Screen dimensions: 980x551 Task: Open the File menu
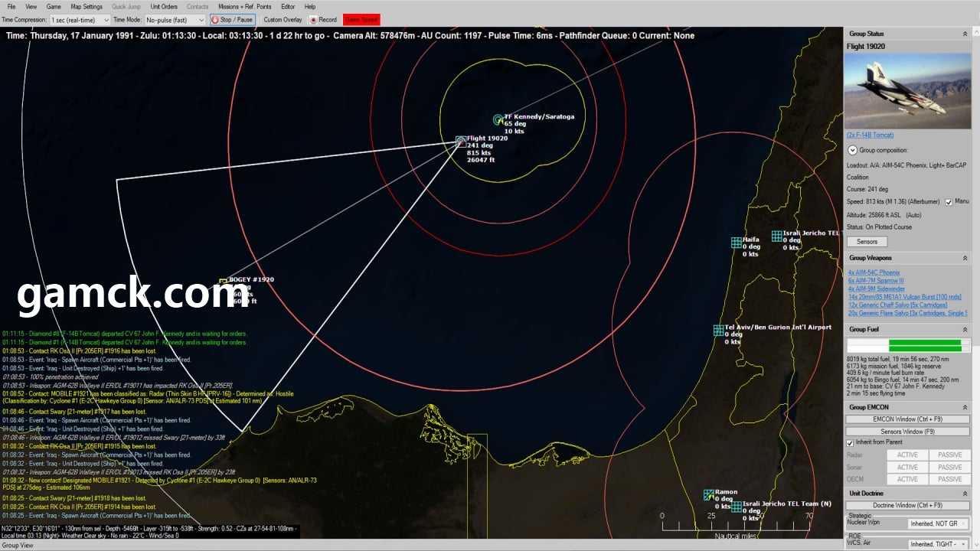click(x=11, y=7)
